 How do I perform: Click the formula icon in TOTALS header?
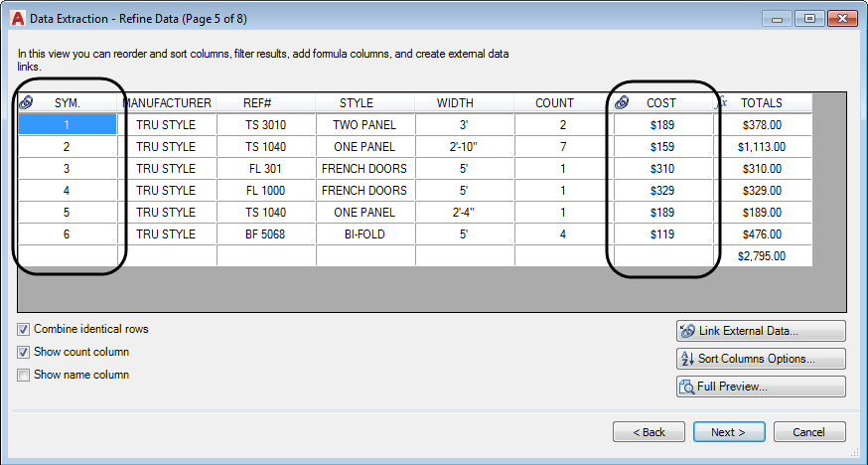click(x=721, y=102)
